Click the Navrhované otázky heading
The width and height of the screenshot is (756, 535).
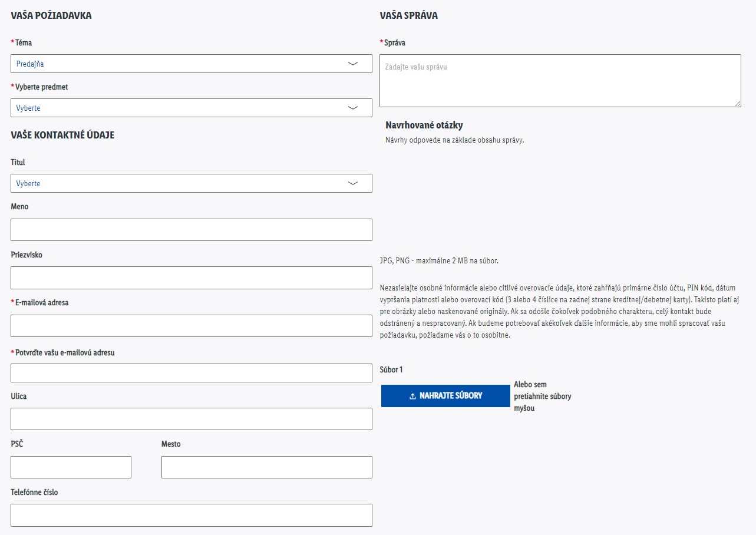pyautogui.click(x=424, y=126)
